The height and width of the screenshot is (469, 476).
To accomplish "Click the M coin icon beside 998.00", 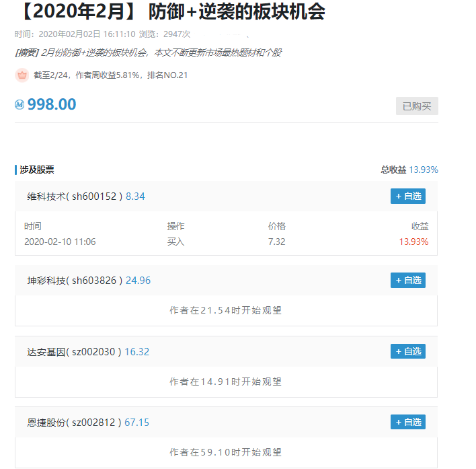I will point(19,105).
